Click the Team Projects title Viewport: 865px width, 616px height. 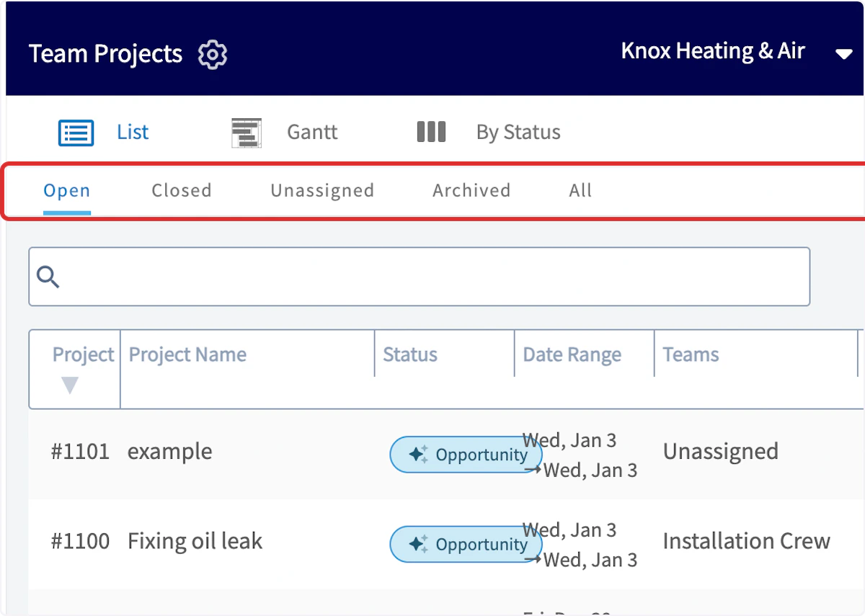click(x=106, y=54)
